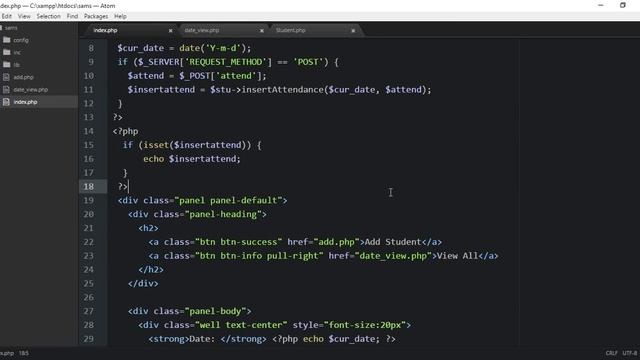640x360 pixels.
Task: Close the index.php tab
Action: [171, 31]
